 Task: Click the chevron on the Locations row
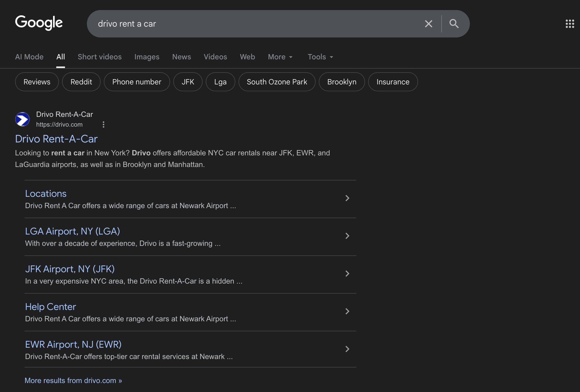347,198
